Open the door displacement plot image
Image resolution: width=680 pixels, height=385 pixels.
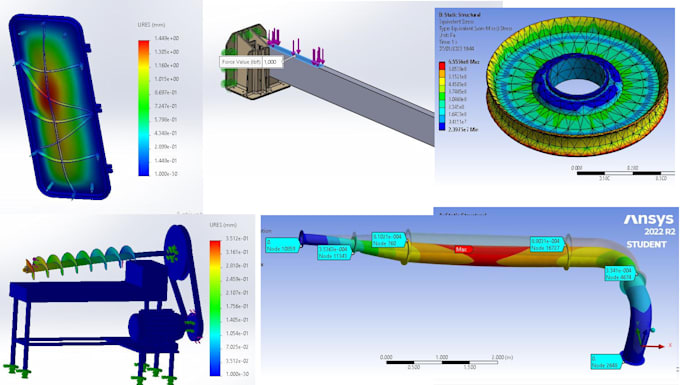101,106
